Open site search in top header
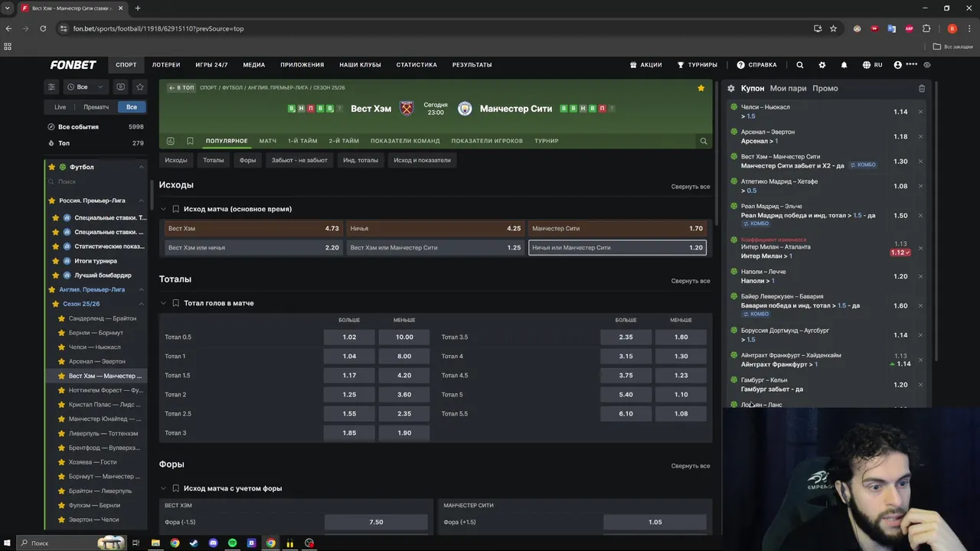The image size is (980, 551). point(799,65)
